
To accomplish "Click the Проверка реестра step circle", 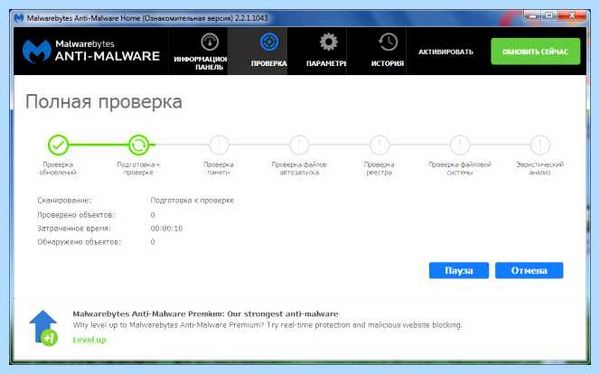I will tap(379, 145).
